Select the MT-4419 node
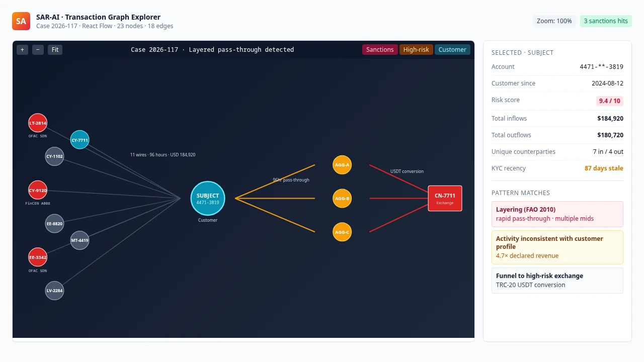 pos(79,240)
